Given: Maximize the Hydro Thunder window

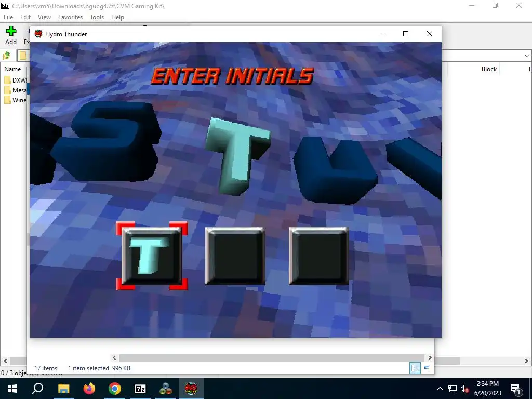Looking at the screenshot, I should pyautogui.click(x=405, y=34).
